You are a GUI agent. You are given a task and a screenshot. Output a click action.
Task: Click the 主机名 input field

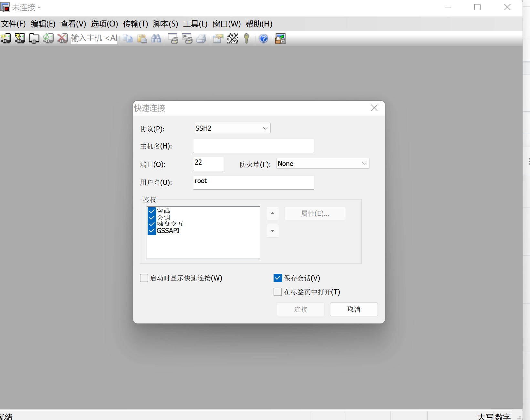click(253, 146)
